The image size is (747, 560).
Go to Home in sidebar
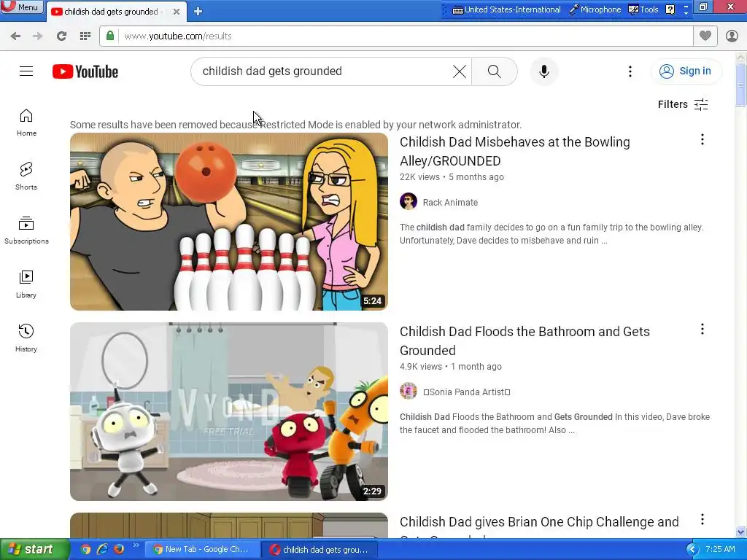(x=26, y=122)
